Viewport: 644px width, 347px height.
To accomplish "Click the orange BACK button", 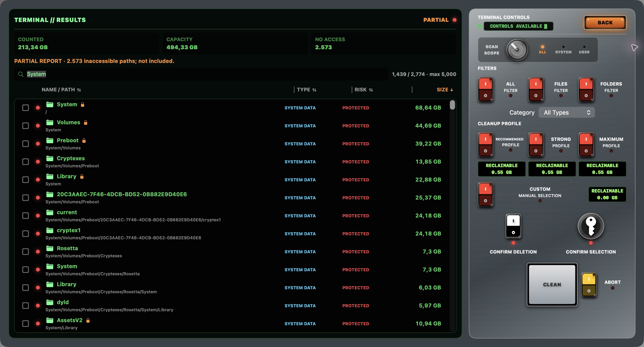I will point(605,23).
